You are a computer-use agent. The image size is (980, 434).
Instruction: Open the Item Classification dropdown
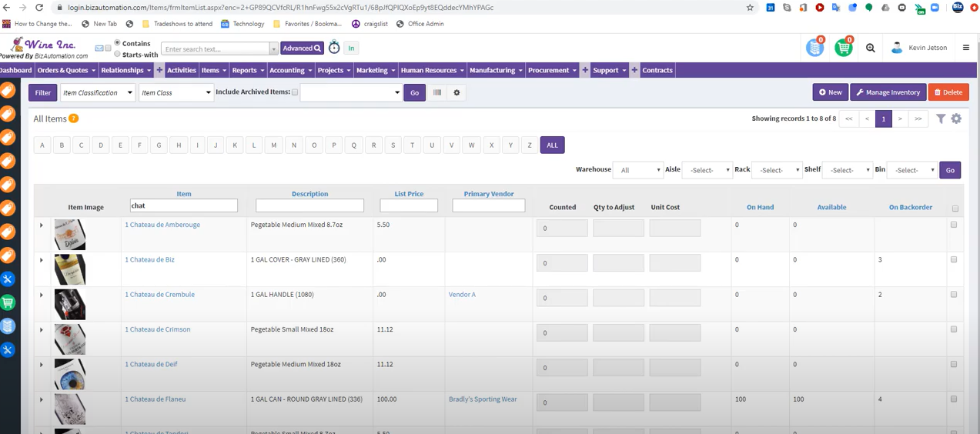pos(98,92)
